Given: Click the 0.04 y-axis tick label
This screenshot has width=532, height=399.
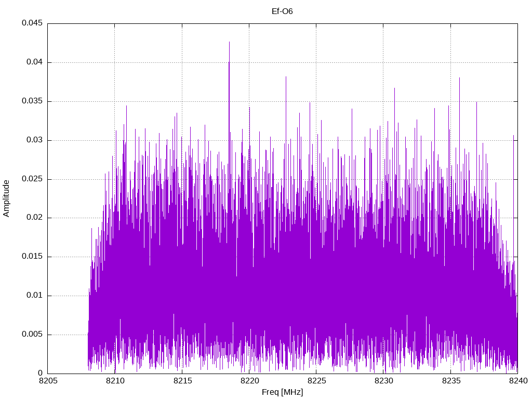Looking at the screenshot, I should tap(35, 62).
